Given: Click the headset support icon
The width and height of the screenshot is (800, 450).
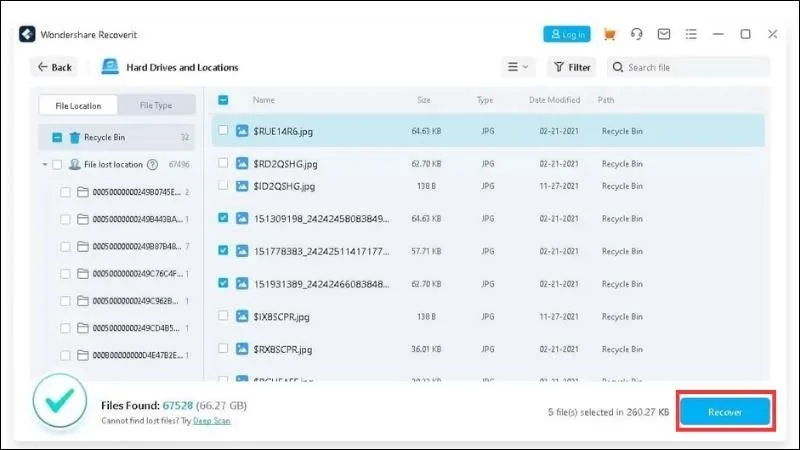Looking at the screenshot, I should coord(636,34).
